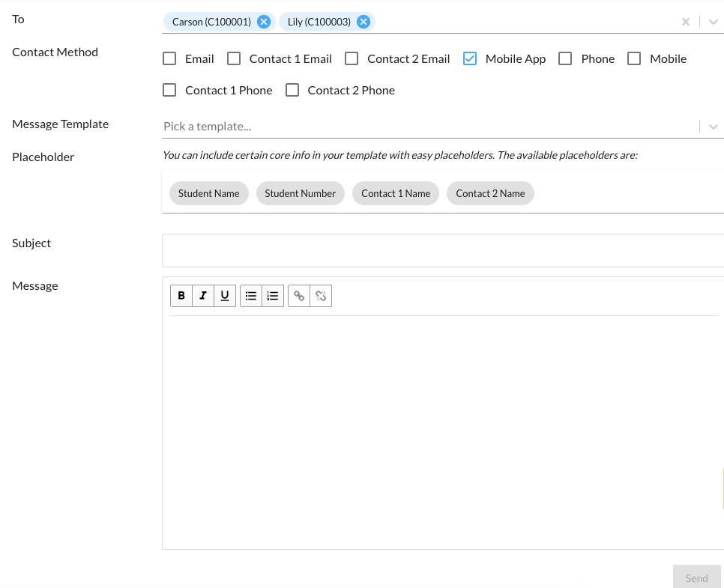Click the remove link icon
724x588 pixels.
coord(321,296)
